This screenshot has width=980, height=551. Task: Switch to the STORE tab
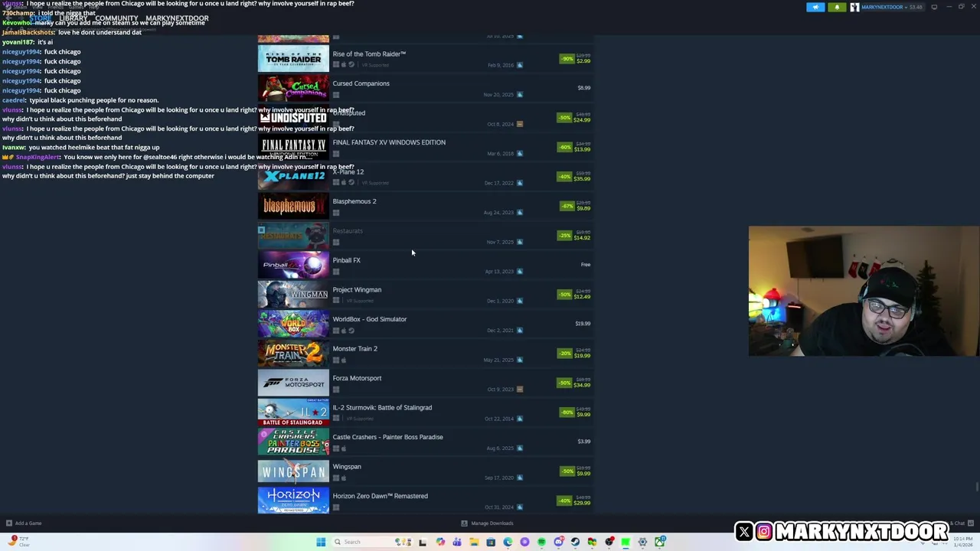coord(40,18)
